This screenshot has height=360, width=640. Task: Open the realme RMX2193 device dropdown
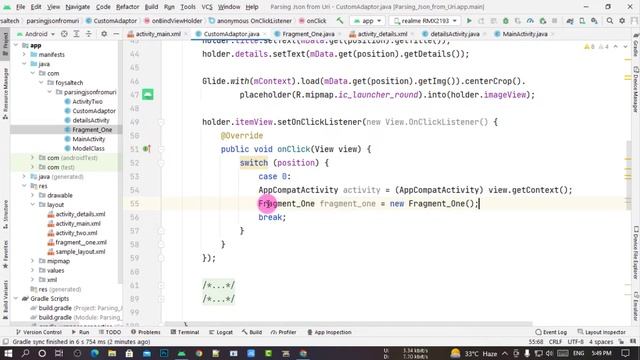coord(424,21)
